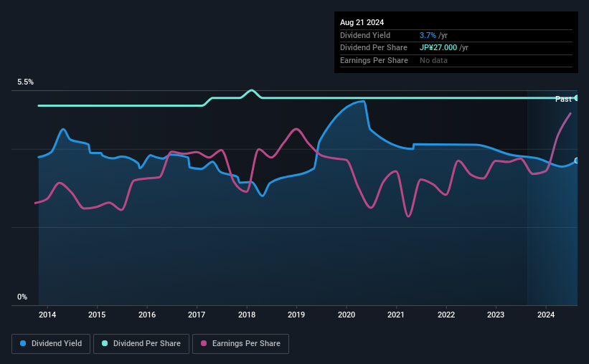This screenshot has width=589, height=364.
Task: Click the 2018 year axis label
Action: point(247,315)
